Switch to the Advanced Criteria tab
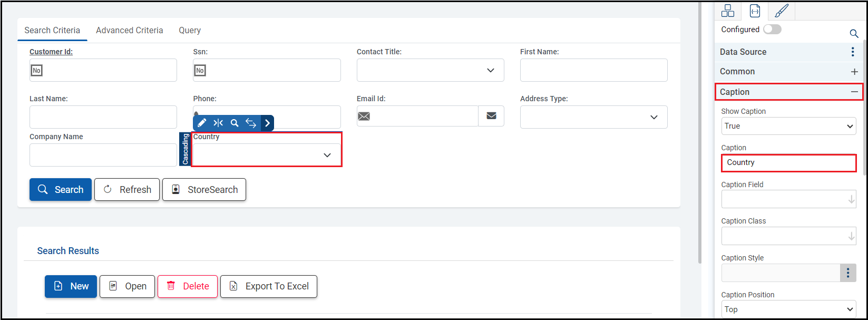This screenshot has height=320, width=868. 129,31
